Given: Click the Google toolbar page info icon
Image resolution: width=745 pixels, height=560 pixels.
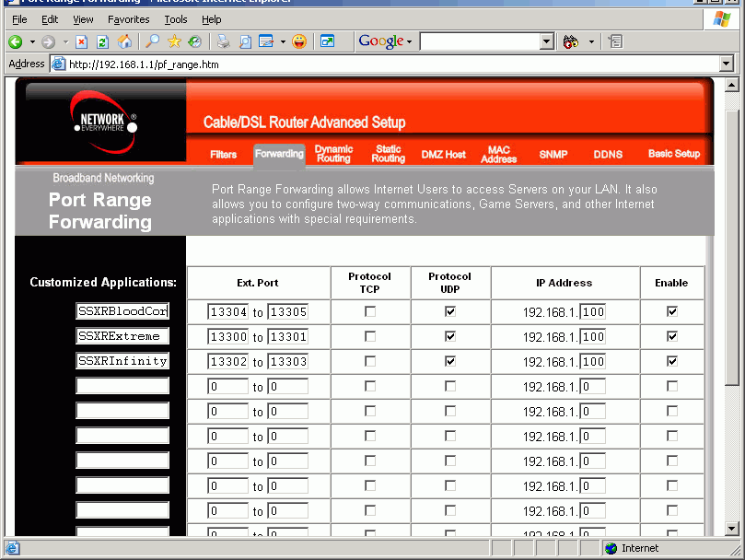Looking at the screenshot, I should 615,41.
